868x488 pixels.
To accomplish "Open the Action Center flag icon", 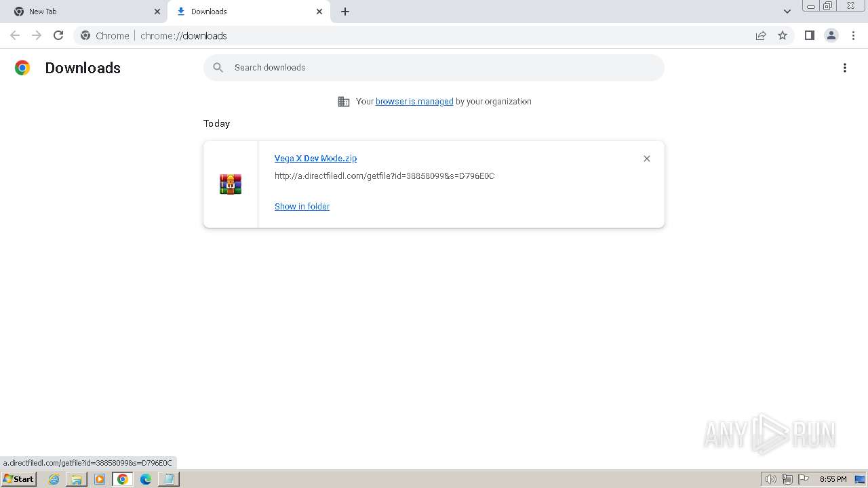I will 803,479.
